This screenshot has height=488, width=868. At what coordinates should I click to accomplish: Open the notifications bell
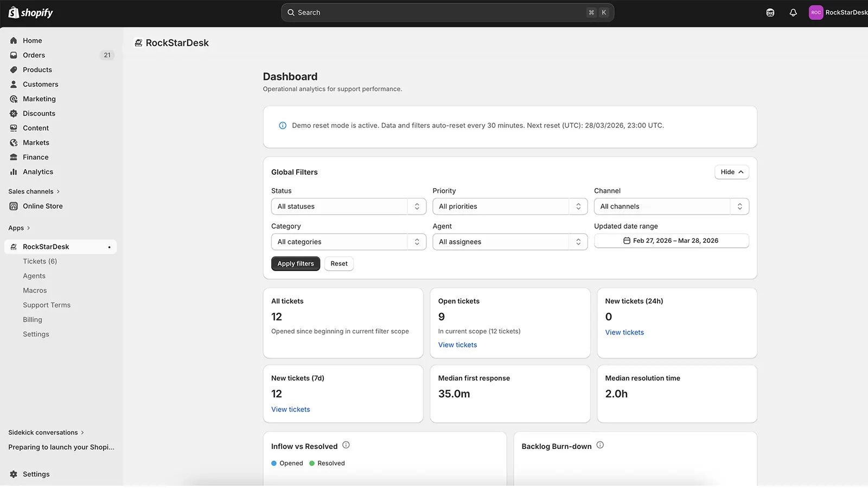tap(793, 12)
